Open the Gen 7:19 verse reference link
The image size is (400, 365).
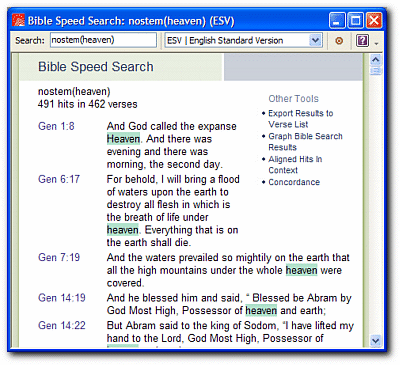coord(59,257)
